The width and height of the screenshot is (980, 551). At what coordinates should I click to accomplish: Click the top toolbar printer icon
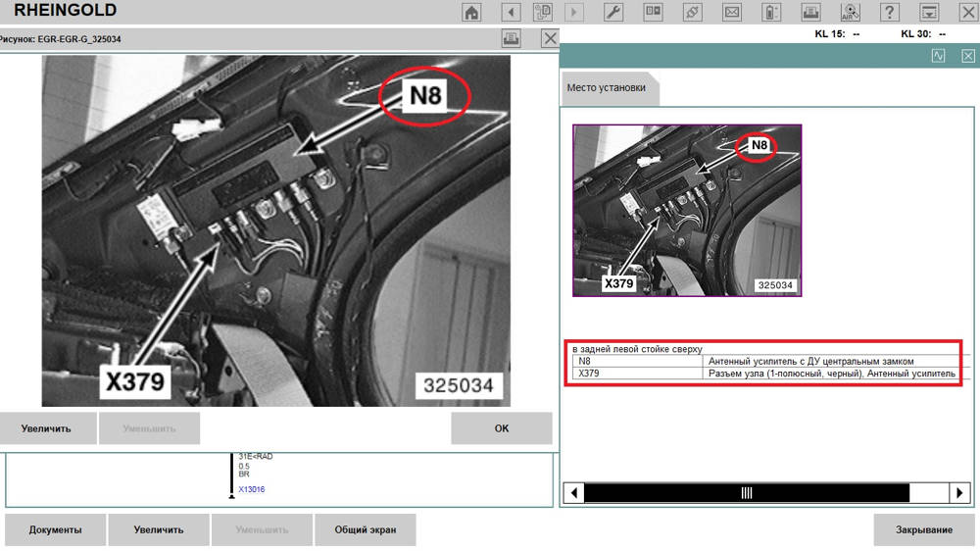click(810, 12)
